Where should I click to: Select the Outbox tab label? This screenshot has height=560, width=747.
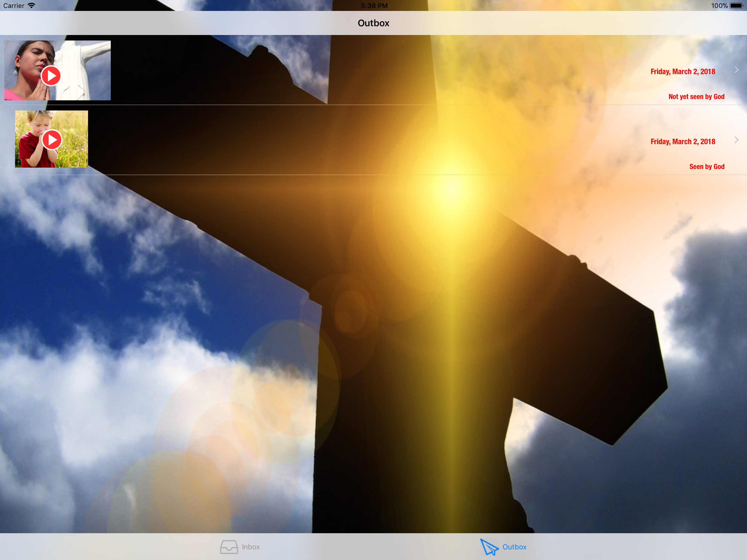click(514, 547)
